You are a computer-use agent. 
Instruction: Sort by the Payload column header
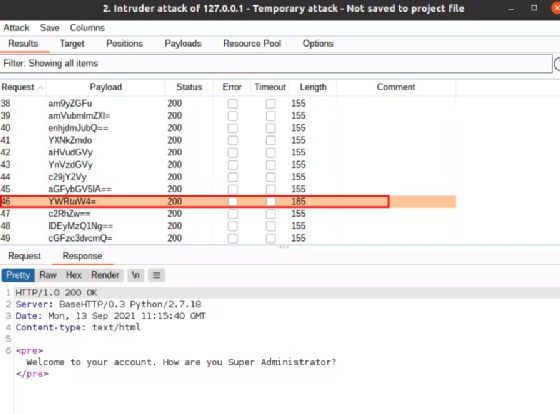tap(105, 87)
